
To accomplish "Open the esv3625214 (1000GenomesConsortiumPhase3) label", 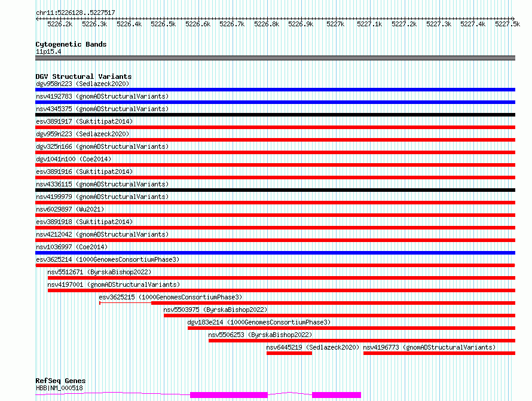I will pos(108,259).
